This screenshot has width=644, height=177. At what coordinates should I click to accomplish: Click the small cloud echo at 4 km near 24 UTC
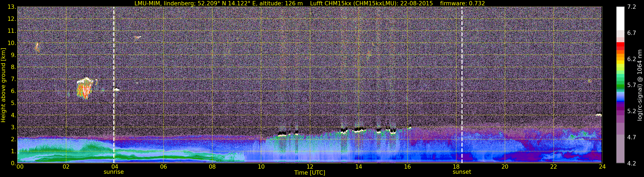pos(598,115)
